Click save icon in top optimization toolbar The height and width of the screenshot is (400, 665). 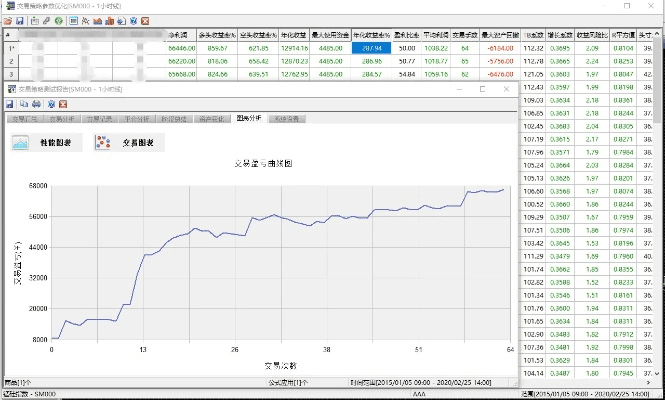[x=20, y=19]
